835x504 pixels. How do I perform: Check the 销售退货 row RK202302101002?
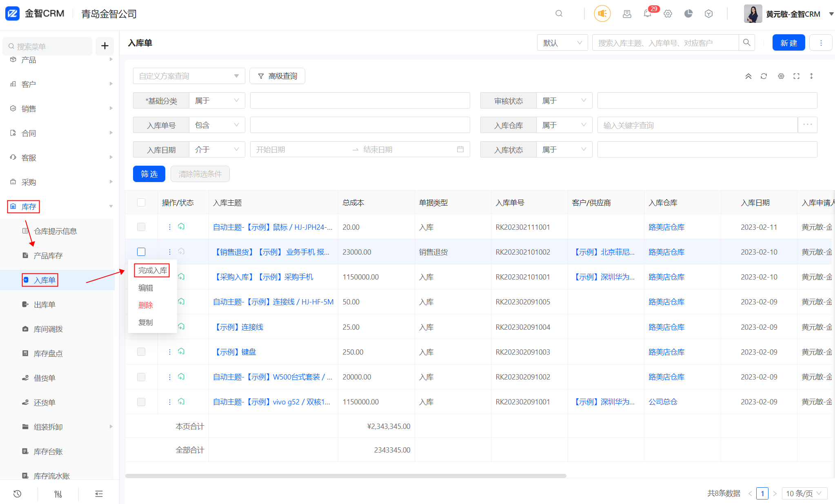(x=141, y=252)
